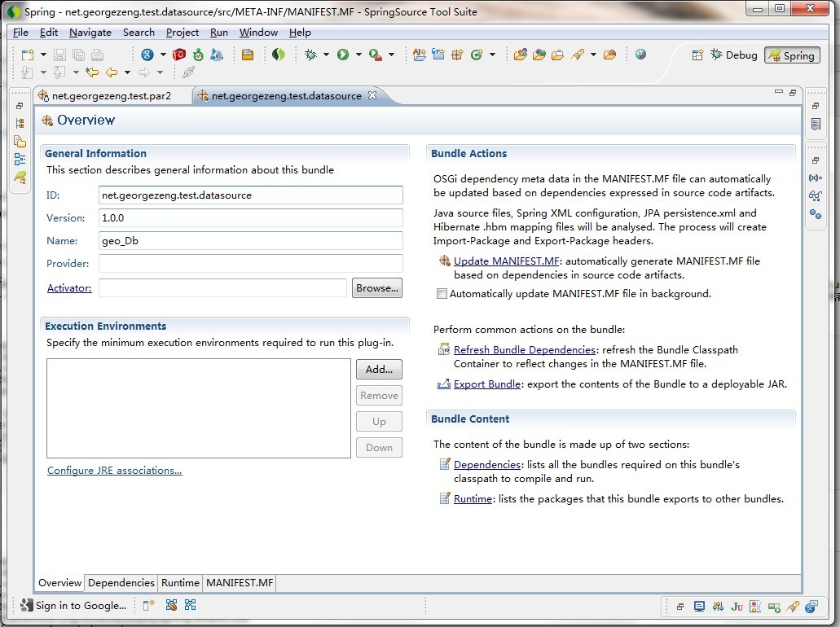Screen dimensions: 840x627
Task: Minimize the editor area
Action: coord(779,92)
